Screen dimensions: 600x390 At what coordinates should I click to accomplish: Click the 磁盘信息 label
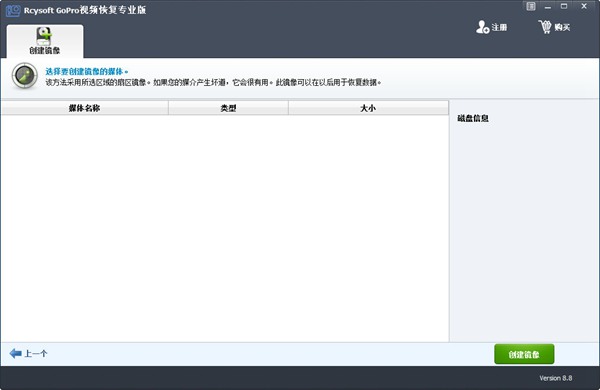point(473,118)
